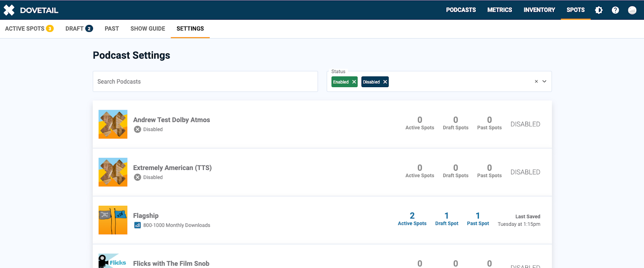Open the Active Spots tab

29,29
